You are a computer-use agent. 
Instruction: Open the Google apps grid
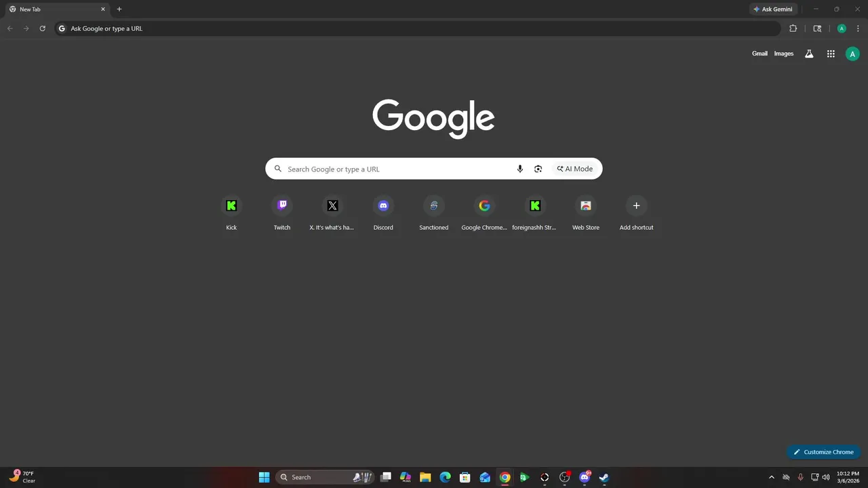831,54
